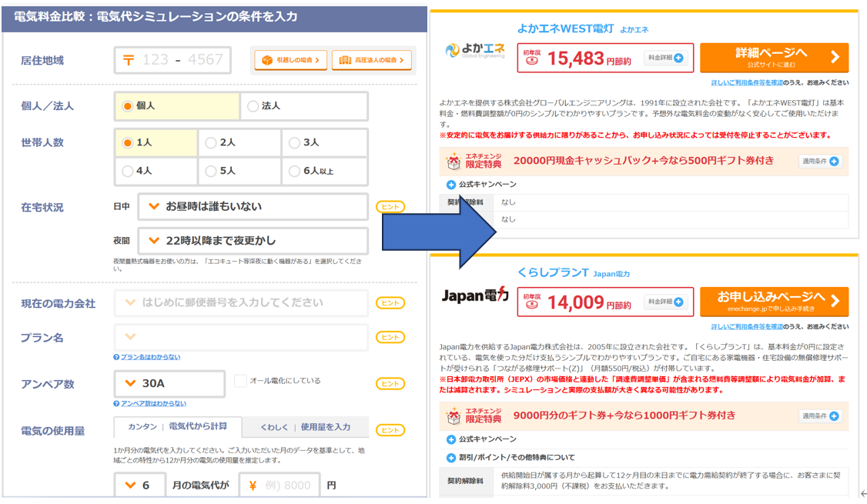Screen dimensions: 867x504
Task: Click the 15,483 円節約 savings amount
Action: pos(589,58)
